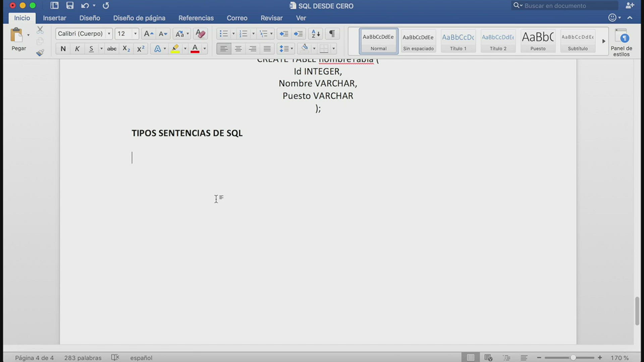Apply the Título 1 style
Viewport: 644px width, 362px height.
(x=458, y=41)
